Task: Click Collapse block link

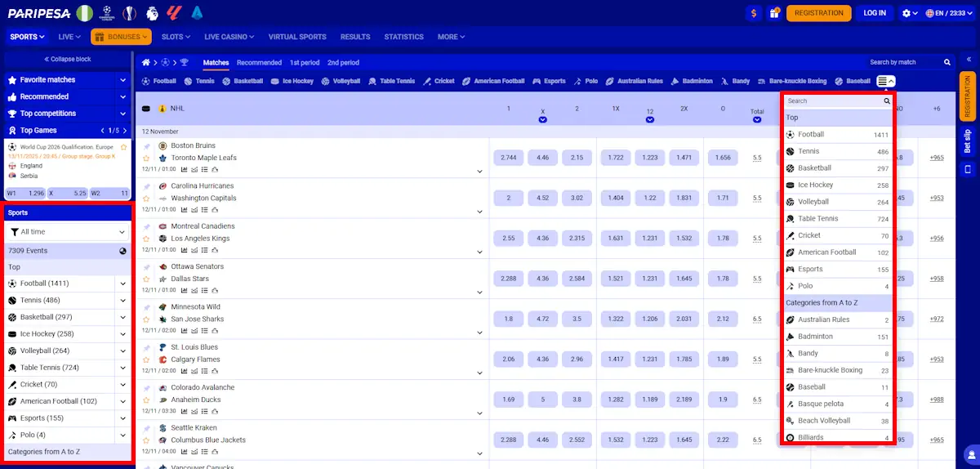Action: coord(67,60)
